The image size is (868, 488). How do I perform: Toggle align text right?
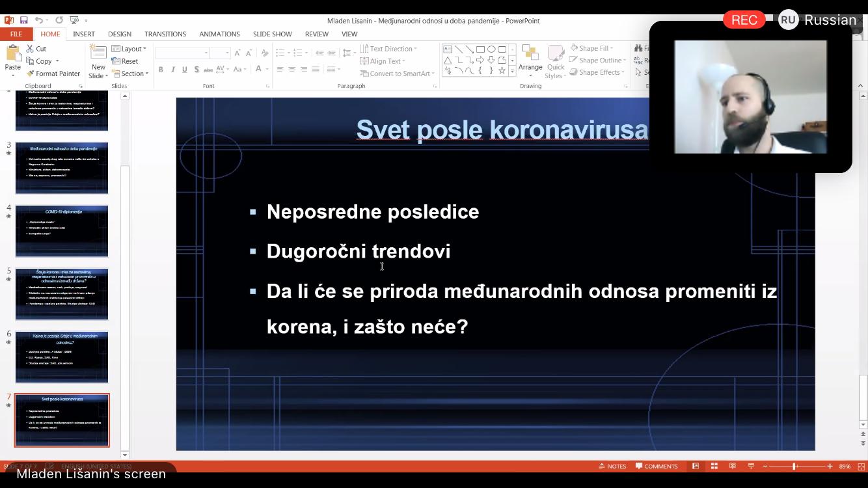[x=303, y=69]
